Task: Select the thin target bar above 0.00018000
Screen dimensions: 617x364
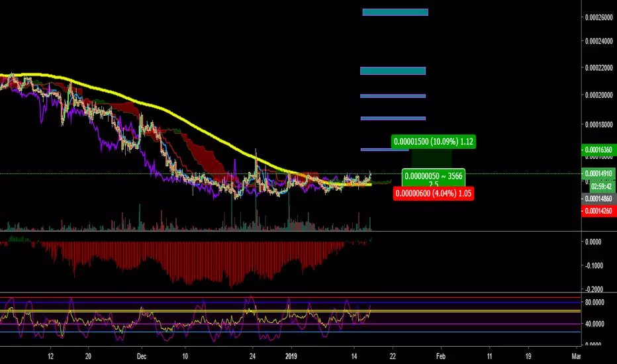Action: point(393,118)
